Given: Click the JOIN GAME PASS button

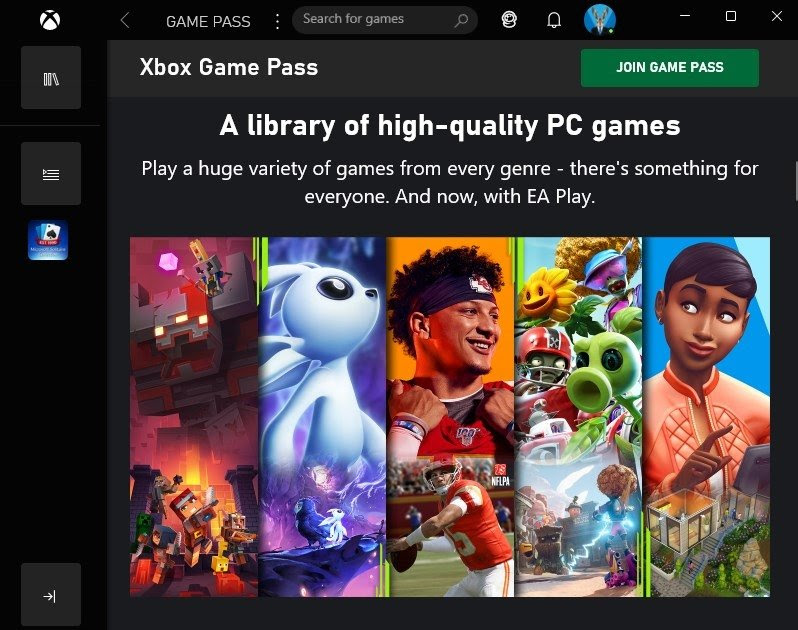Looking at the screenshot, I should click(670, 68).
